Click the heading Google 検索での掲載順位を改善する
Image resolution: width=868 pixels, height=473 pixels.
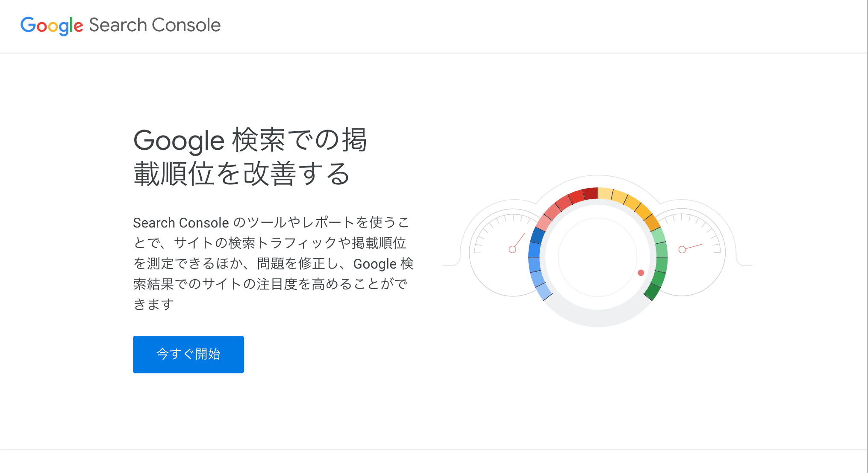[x=250, y=157]
